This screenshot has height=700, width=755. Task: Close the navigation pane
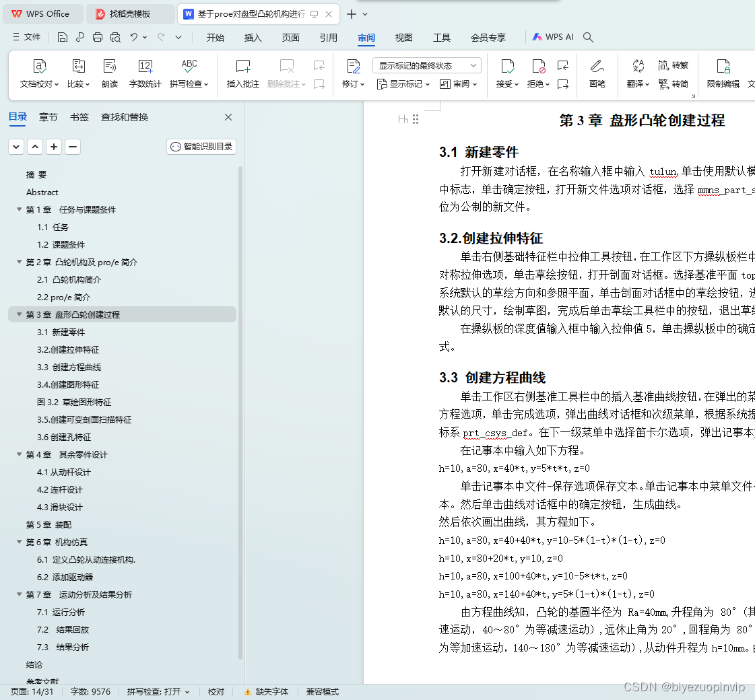point(228,117)
